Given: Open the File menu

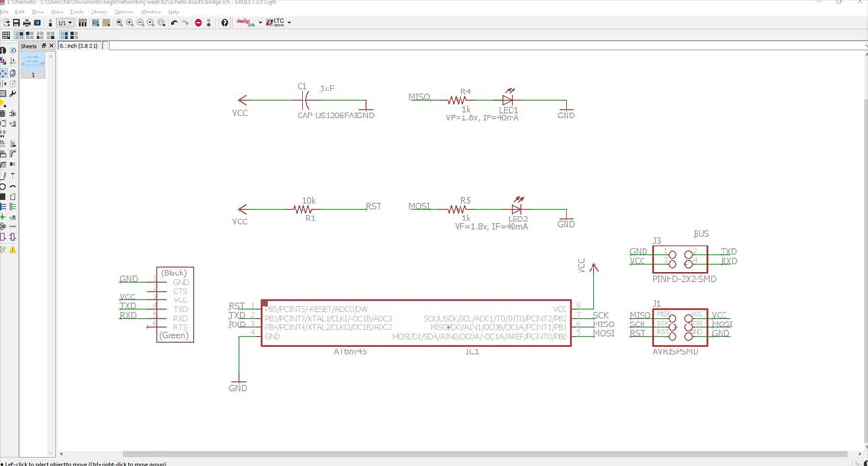Looking at the screenshot, I should (x=3, y=12).
